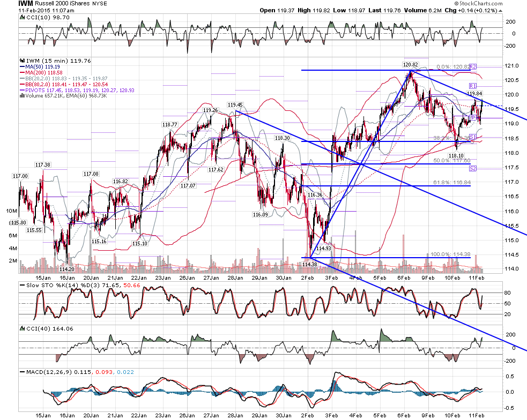The width and height of the screenshot is (527, 420).
Task: Click the R2 pivot marker box
Action: click(473, 66)
